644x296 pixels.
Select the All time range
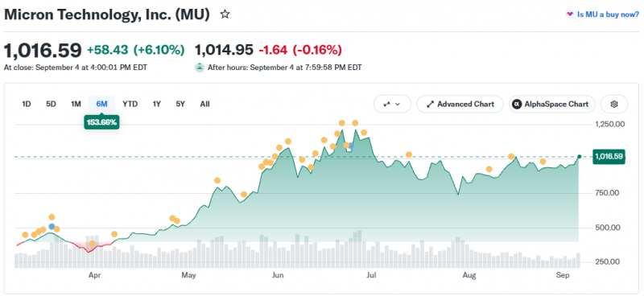205,105
